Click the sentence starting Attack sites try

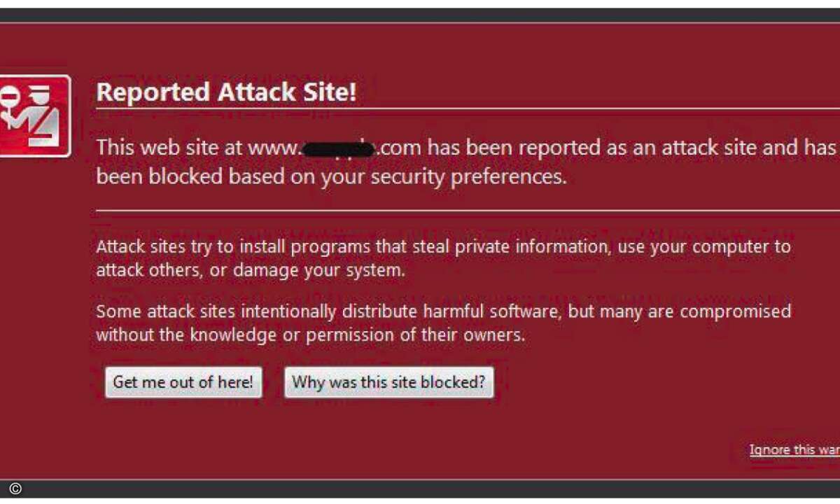443,258
